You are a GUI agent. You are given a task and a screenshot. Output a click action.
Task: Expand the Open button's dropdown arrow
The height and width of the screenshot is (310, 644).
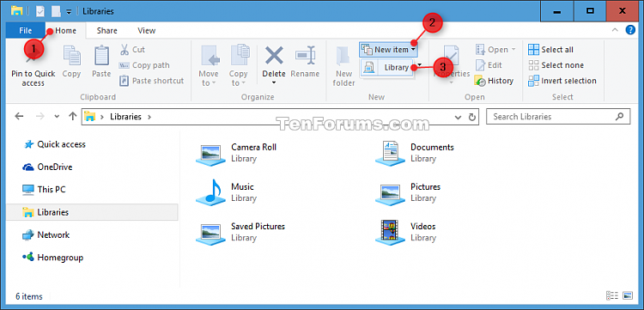(x=513, y=50)
